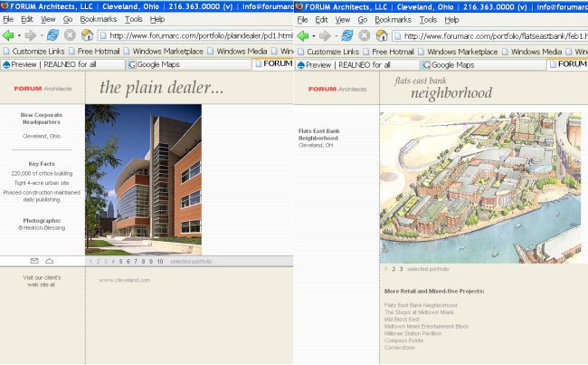
Task: Open Go menu in right window
Action: (x=362, y=20)
